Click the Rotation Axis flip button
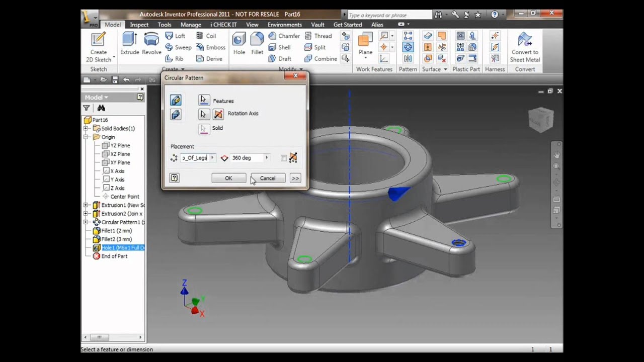 [x=218, y=114]
